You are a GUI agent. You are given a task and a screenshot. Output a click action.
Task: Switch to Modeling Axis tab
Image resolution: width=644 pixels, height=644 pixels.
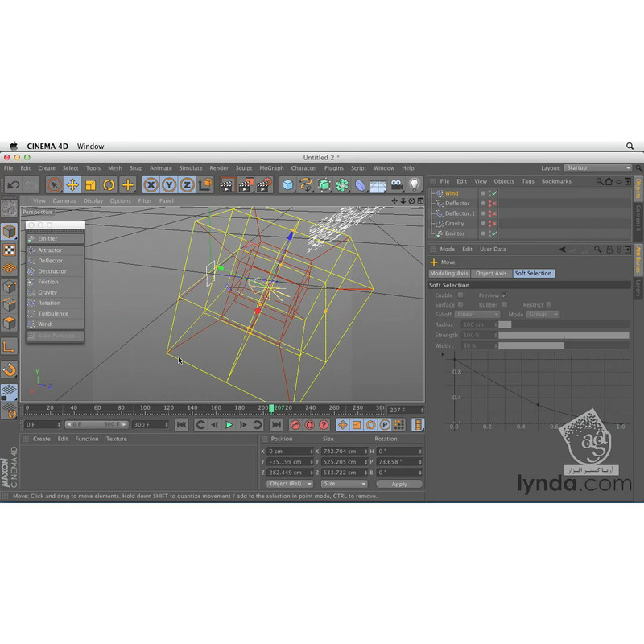point(449,273)
